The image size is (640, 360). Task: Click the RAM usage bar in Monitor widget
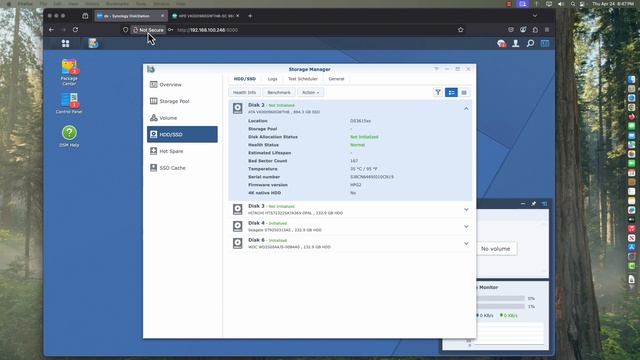pyautogui.click(x=500, y=306)
